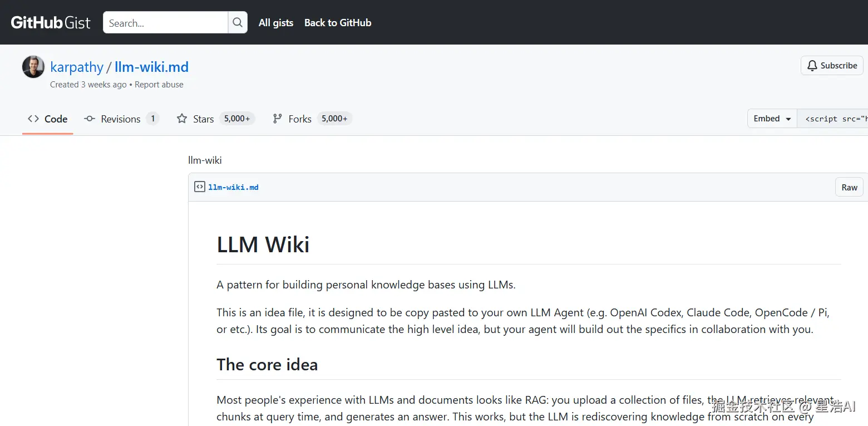Select the embed script src field

(832, 119)
